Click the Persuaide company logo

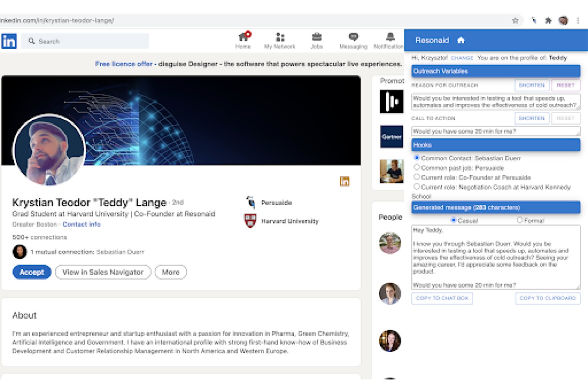(250, 202)
